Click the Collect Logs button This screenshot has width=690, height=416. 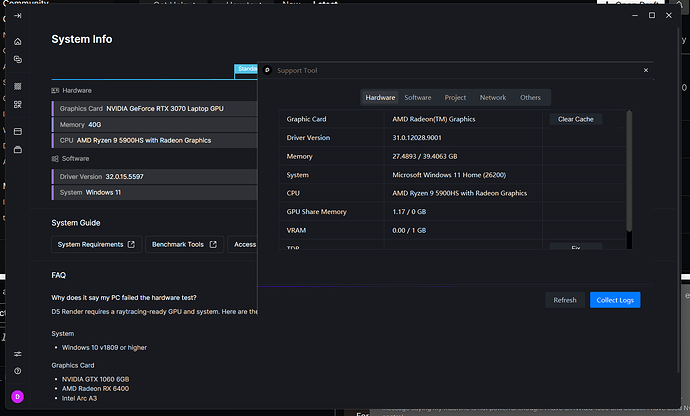615,300
